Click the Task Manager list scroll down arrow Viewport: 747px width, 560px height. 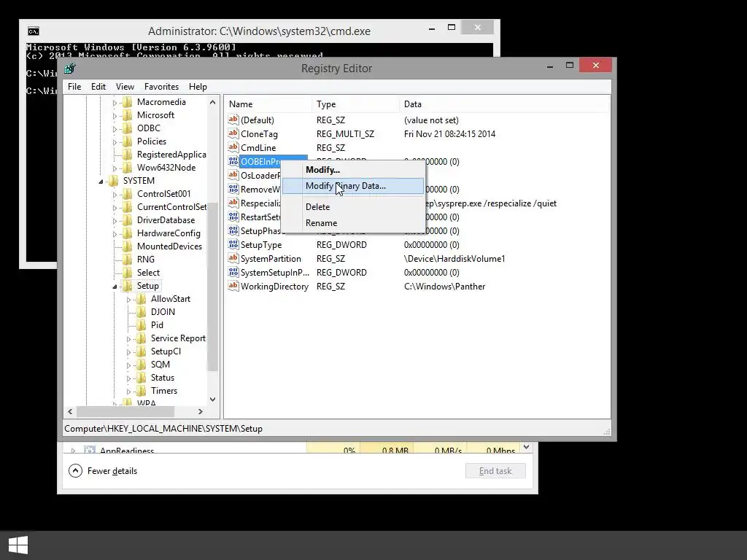point(526,447)
